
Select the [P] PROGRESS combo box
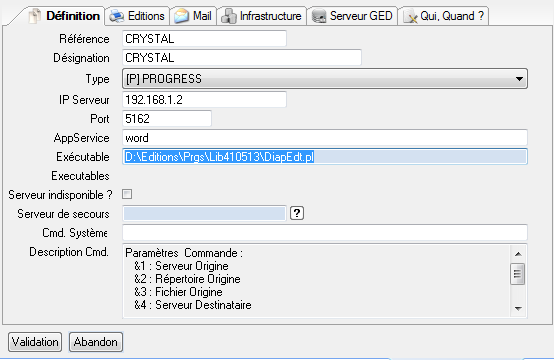pos(325,79)
